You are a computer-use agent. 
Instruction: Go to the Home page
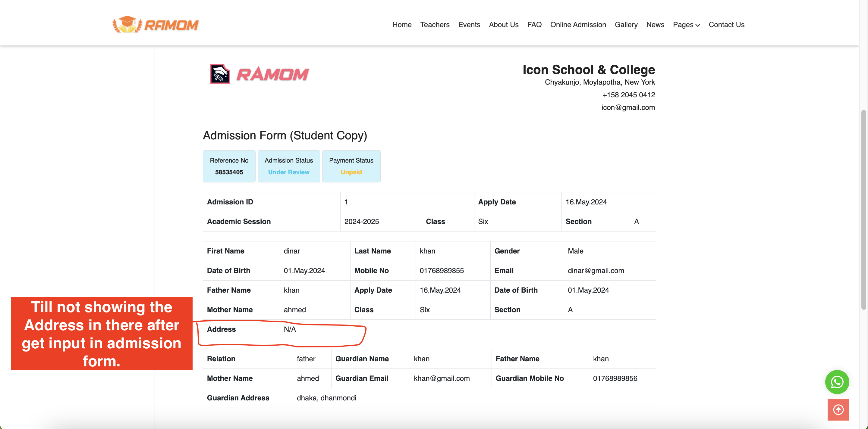click(x=402, y=25)
